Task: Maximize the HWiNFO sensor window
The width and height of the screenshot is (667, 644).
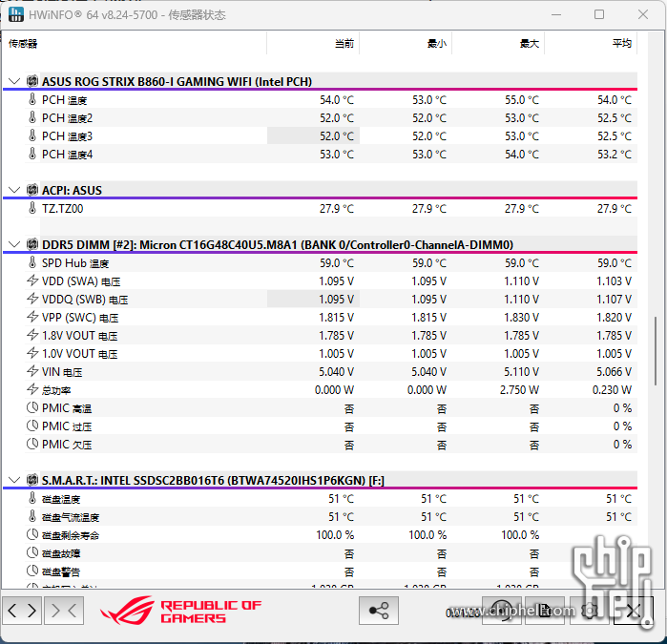Action: tap(599, 14)
